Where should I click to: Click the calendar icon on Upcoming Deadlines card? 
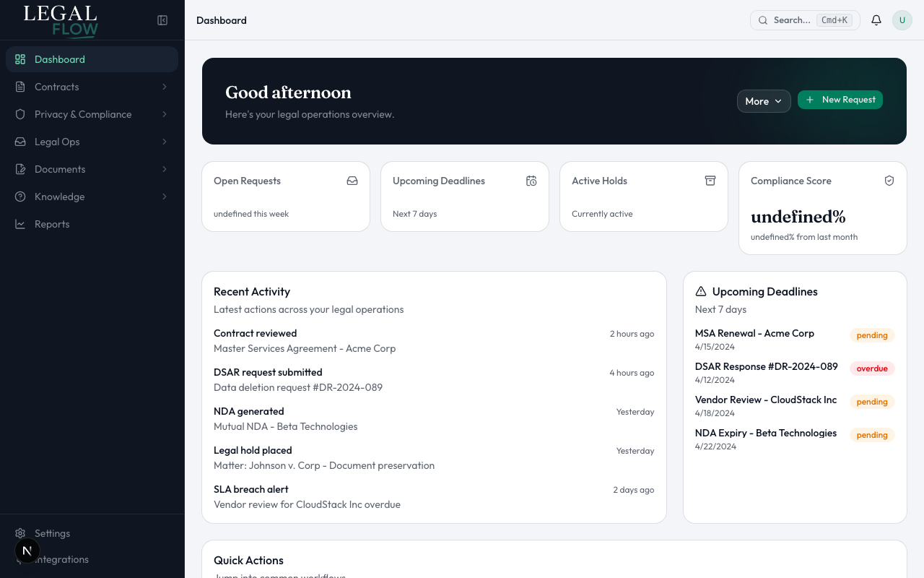[x=531, y=181]
